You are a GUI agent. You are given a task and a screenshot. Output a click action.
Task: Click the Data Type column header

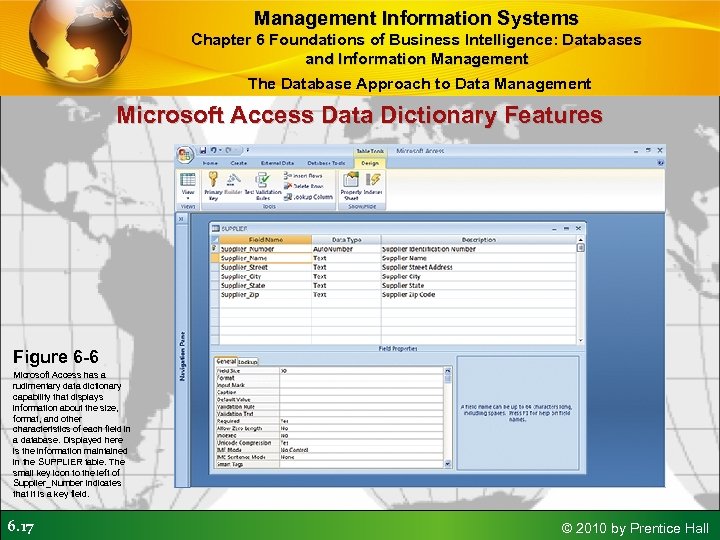[x=346, y=240]
